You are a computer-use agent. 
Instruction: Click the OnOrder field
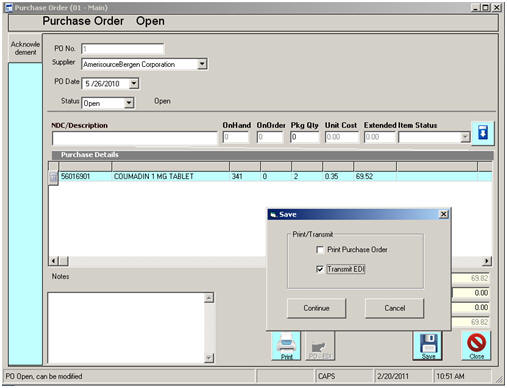[270, 137]
